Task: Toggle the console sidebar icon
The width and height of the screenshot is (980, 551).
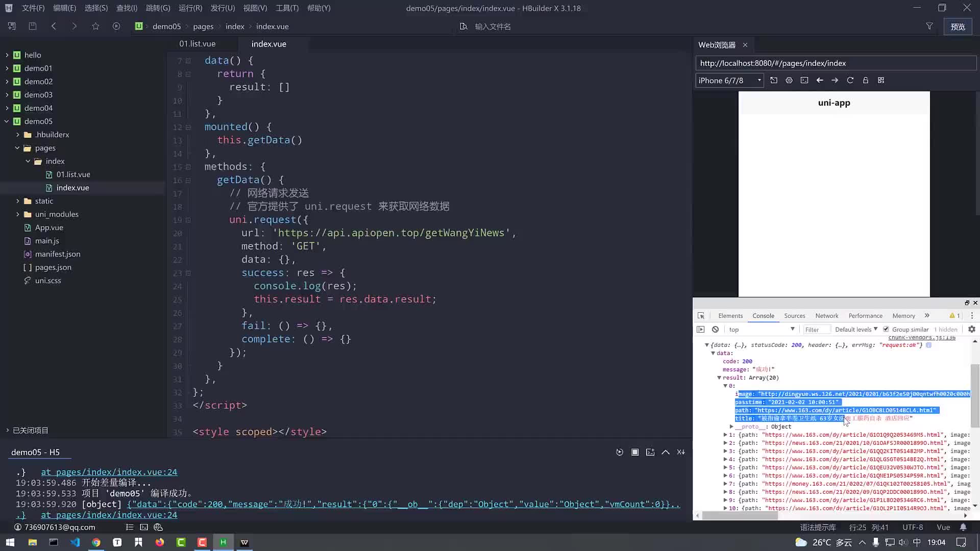Action: pyautogui.click(x=701, y=330)
